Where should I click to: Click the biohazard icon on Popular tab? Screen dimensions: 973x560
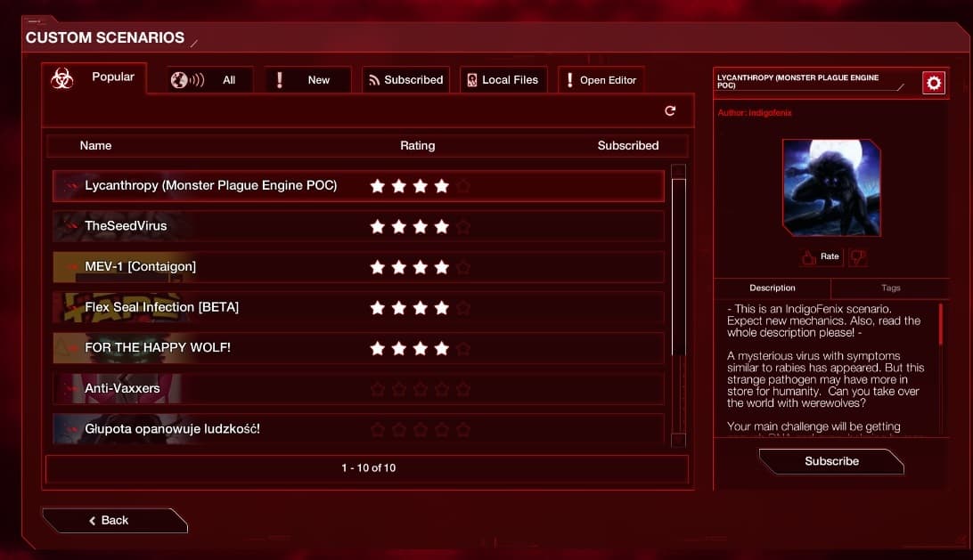pyautogui.click(x=62, y=78)
